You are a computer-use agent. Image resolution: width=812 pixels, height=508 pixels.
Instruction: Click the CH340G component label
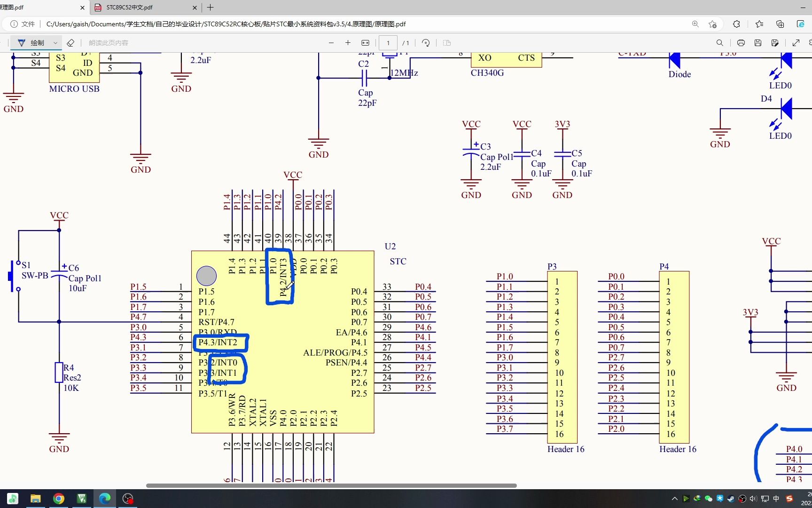pos(487,73)
